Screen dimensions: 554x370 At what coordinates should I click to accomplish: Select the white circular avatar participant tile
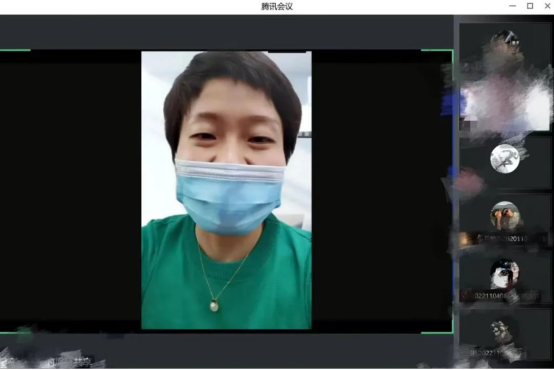click(x=505, y=158)
